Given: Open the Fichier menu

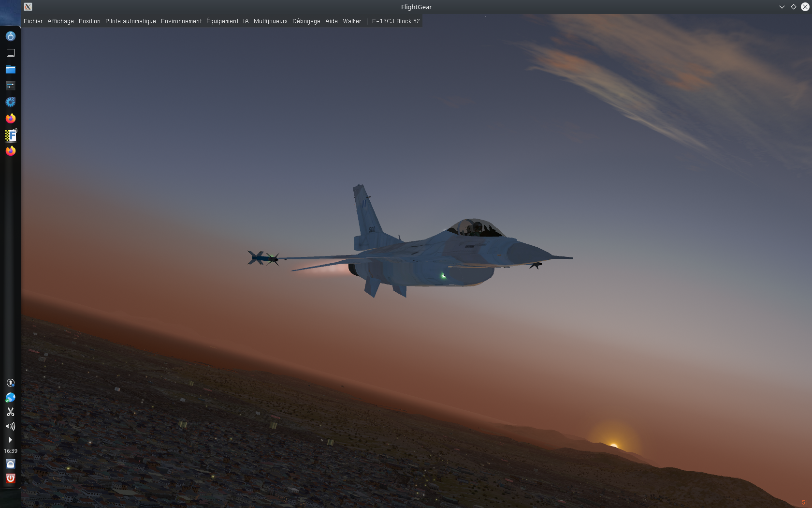Looking at the screenshot, I should 33,21.
